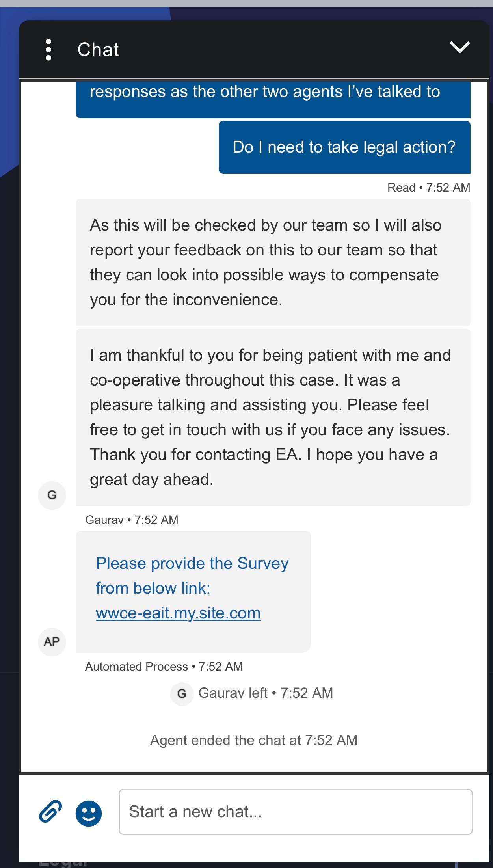493x868 pixels.
Task: Select the 'Do I need to take legal action?' message
Action: point(344,147)
